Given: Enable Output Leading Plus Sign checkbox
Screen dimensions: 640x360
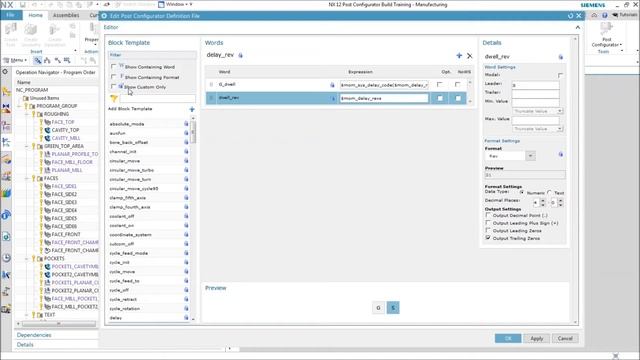Looking at the screenshot, I should [x=488, y=223].
